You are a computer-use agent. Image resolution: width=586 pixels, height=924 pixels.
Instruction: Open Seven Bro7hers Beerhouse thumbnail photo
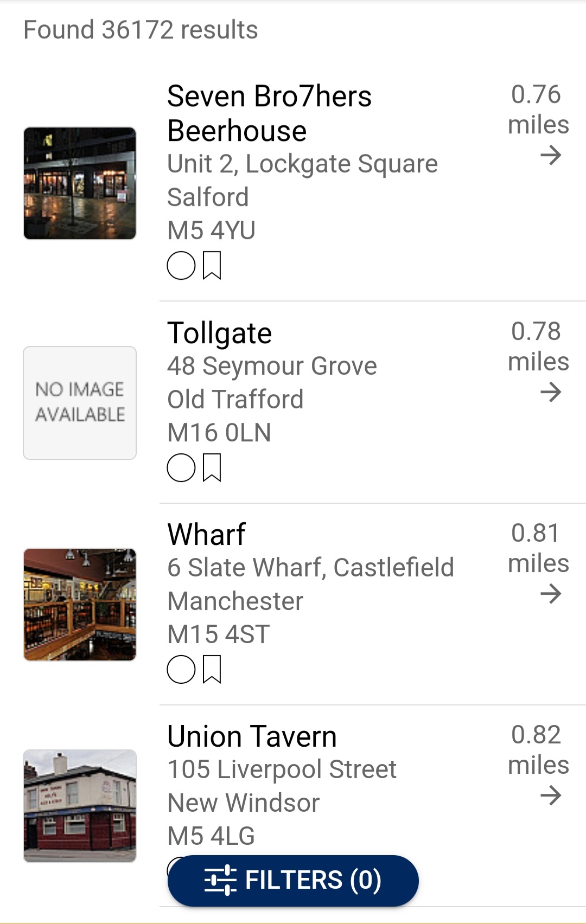tap(80, 183)
